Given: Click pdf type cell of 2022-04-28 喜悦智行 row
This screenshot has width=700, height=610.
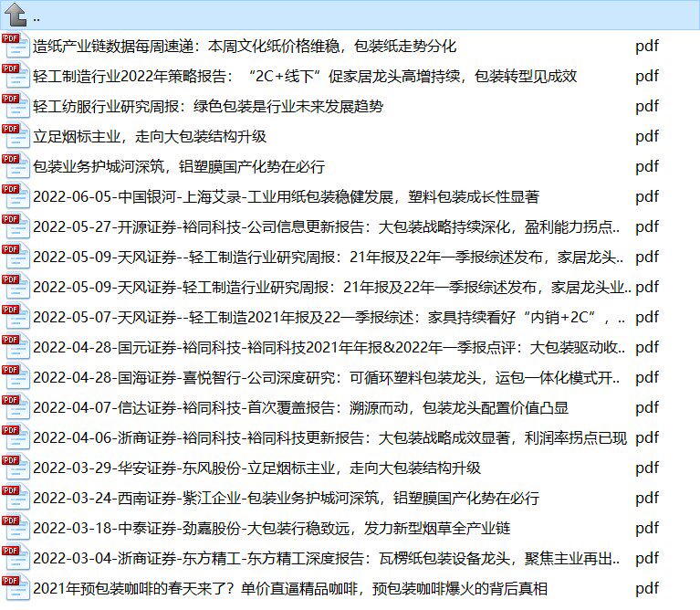Looking at the screenshot, I should point(647,378).
